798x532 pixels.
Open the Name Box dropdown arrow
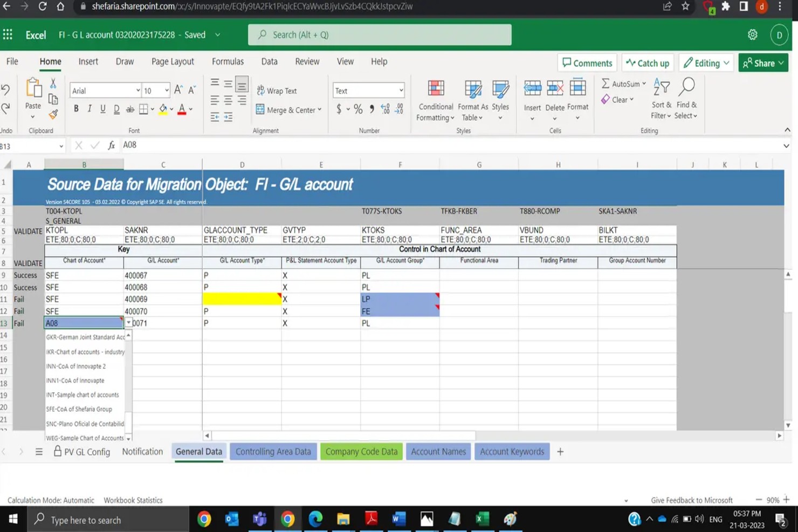61,146
